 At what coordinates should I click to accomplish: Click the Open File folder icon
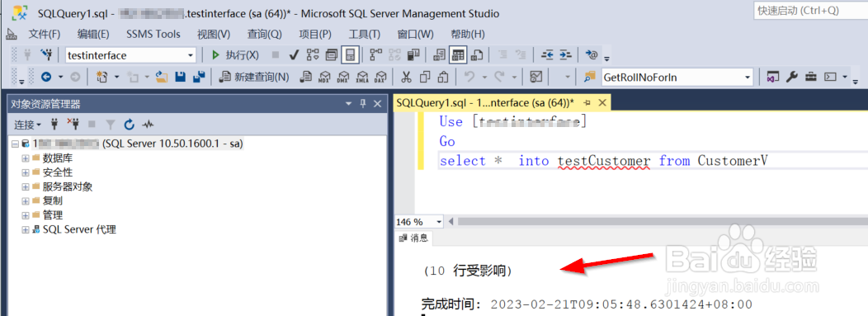pyautogui.click(x=161, y=78)
